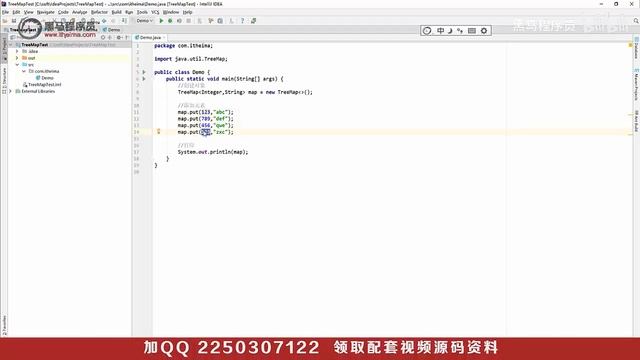Click the yellow inspection indicator at editor top right
The height and width of the screenshot is (360, 640).
630,45
